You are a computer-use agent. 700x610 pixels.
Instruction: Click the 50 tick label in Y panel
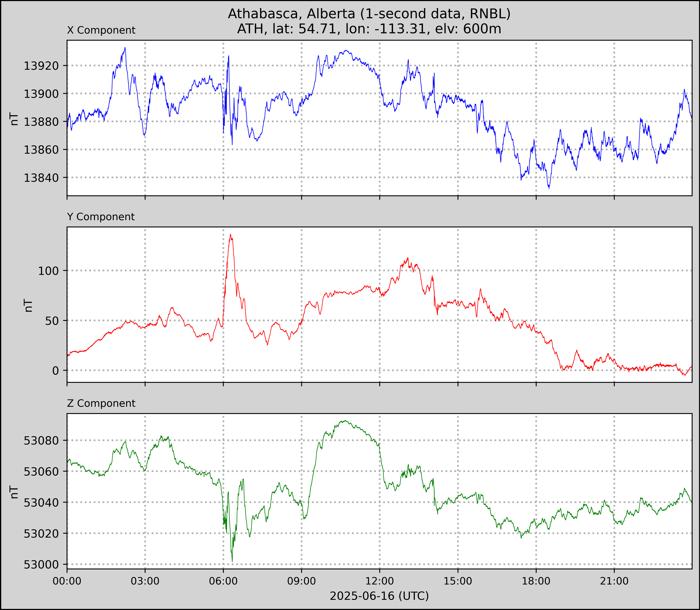coord(52,321)
